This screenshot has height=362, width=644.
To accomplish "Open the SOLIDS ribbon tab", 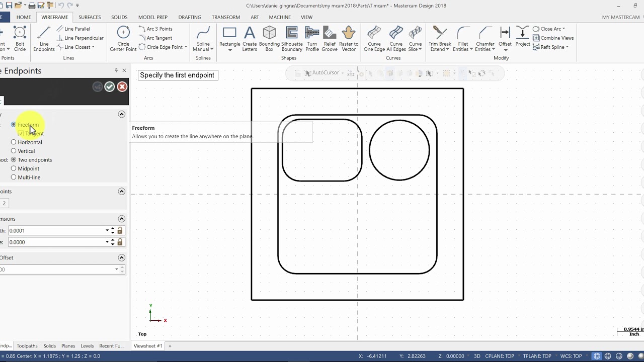I will (x=119, y=17).
